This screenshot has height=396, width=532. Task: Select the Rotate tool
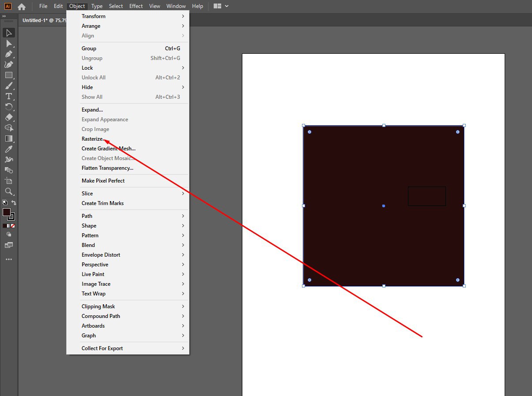(9, 107)
